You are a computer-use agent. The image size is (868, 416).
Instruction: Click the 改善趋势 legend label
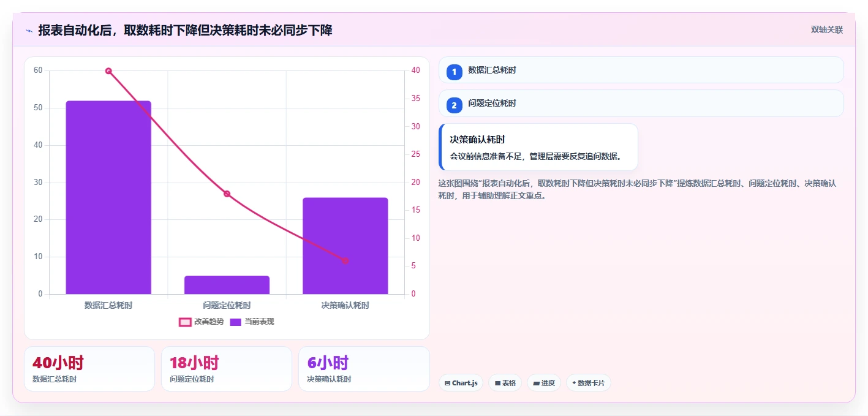coord(209,322)
